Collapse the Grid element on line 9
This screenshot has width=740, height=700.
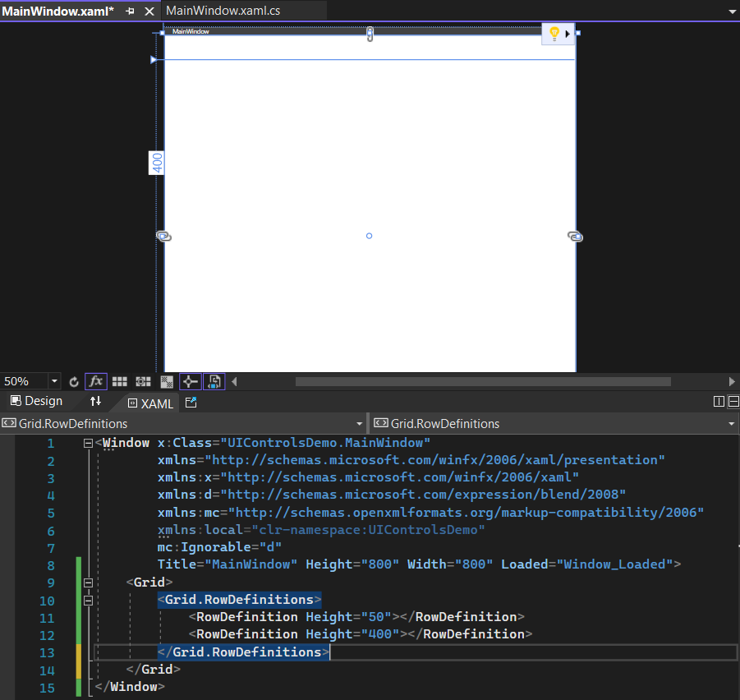pos(89,583)
